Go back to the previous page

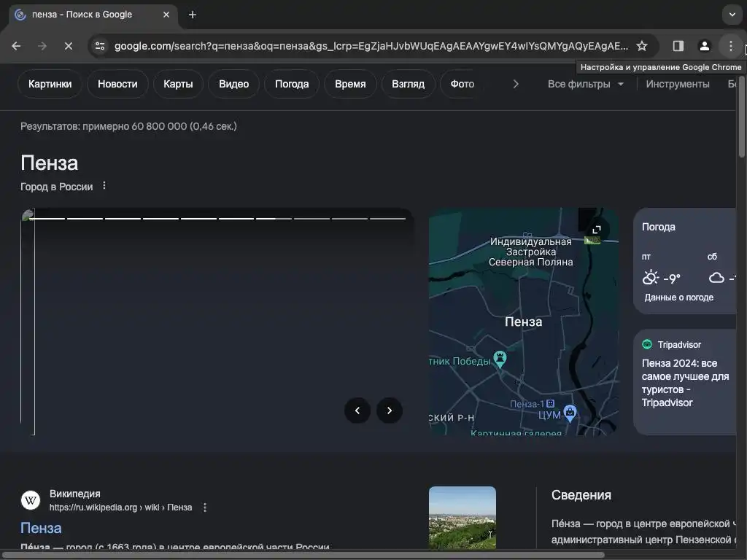pos(16,46)
